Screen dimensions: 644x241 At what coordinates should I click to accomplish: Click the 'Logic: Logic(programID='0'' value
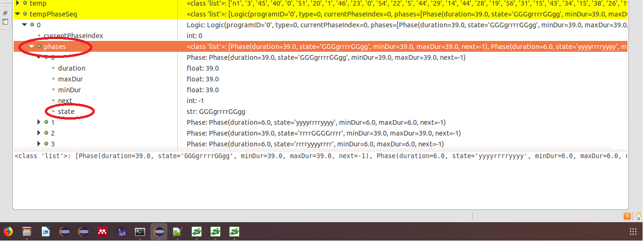(406, 25)
